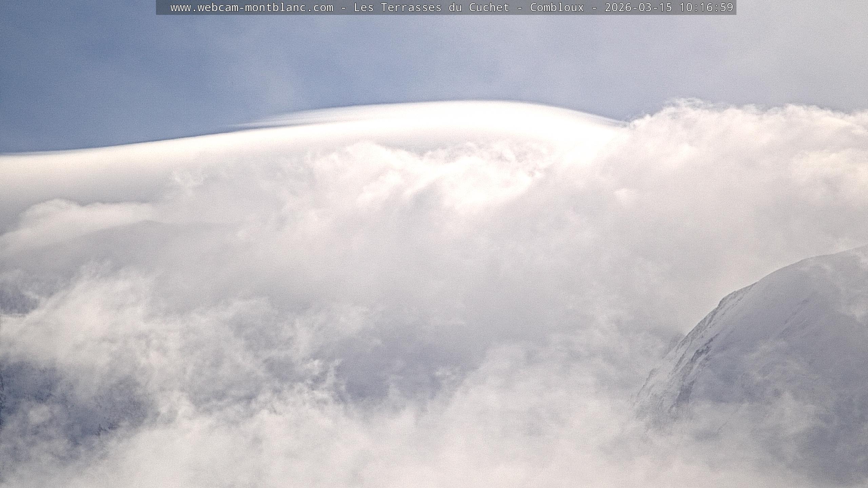Click the 2026-03-15 date stamp

point(638,7)
